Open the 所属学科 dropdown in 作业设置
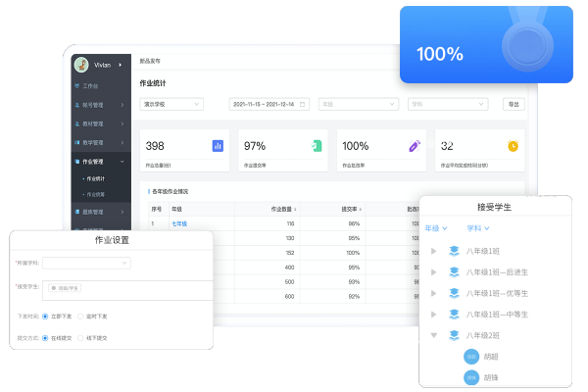This screenshot has width=588, height=392. click(x=86, y=263)
